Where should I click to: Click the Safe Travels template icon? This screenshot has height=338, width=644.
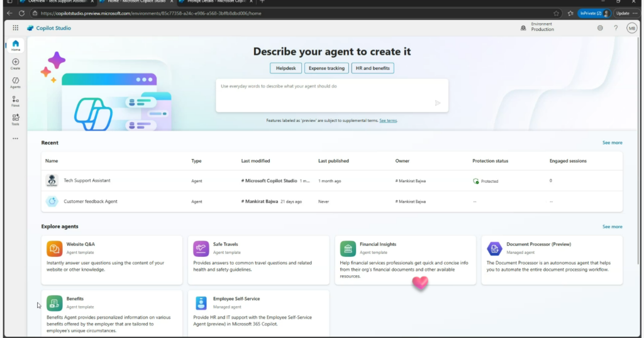point(201,249)
